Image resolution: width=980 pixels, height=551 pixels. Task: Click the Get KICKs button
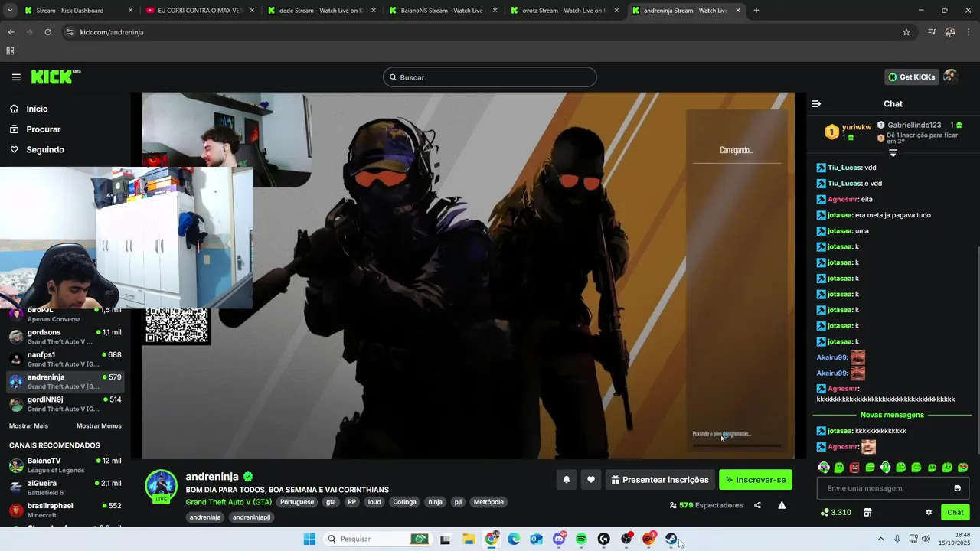point(911,77)
